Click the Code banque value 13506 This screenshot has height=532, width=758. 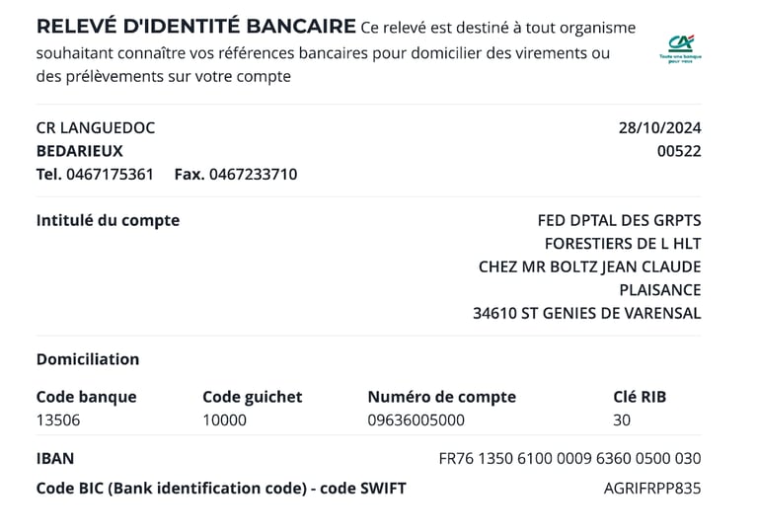58,420
